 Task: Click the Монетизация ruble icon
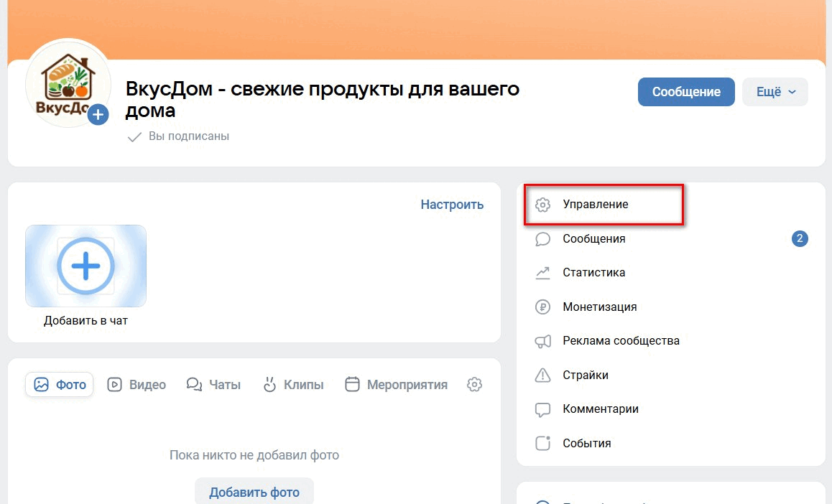[x=543, y=307]
